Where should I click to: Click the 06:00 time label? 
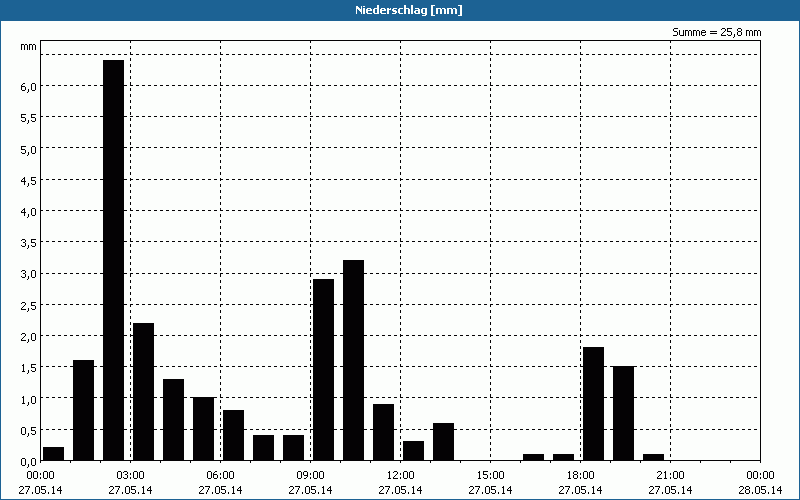point(220,476)
